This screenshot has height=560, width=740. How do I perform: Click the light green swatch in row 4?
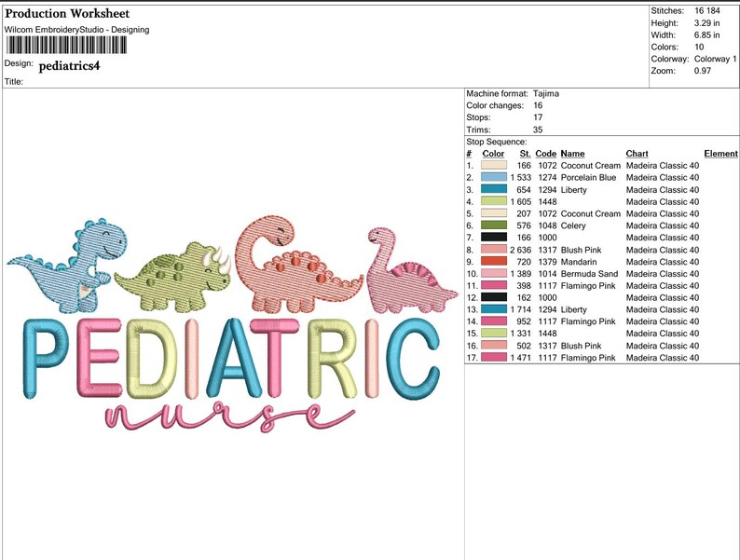coord(494,201)
